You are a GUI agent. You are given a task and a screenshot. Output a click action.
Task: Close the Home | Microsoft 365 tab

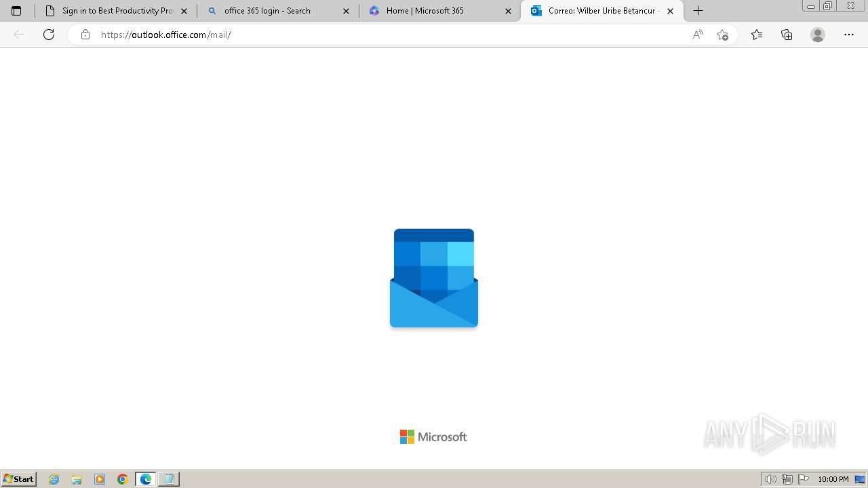(x=508, y=11)
